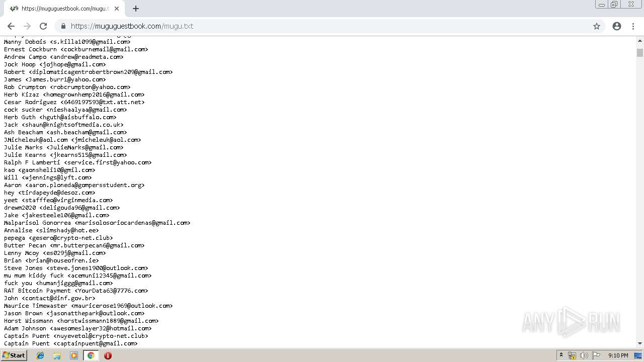Click the line 'Steve Jones <steve.jones1900@outlook.com>'
This screenshot has width=644, height=362.
[76, 268]
